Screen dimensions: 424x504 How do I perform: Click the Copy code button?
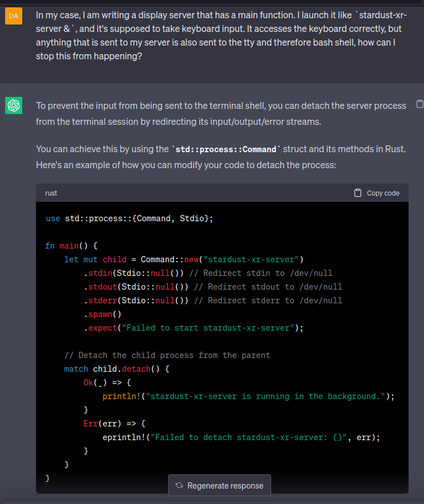pyautogui.click(x=377, y=193)
